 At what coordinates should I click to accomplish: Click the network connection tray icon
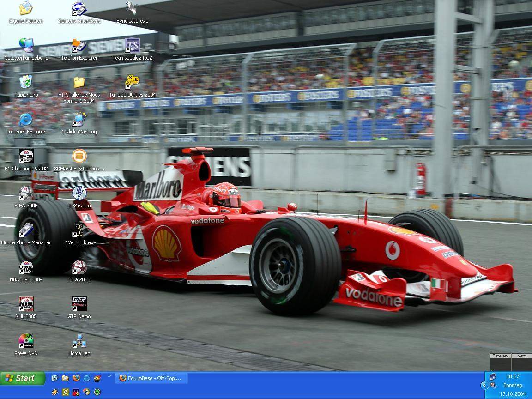pos(493,377)
